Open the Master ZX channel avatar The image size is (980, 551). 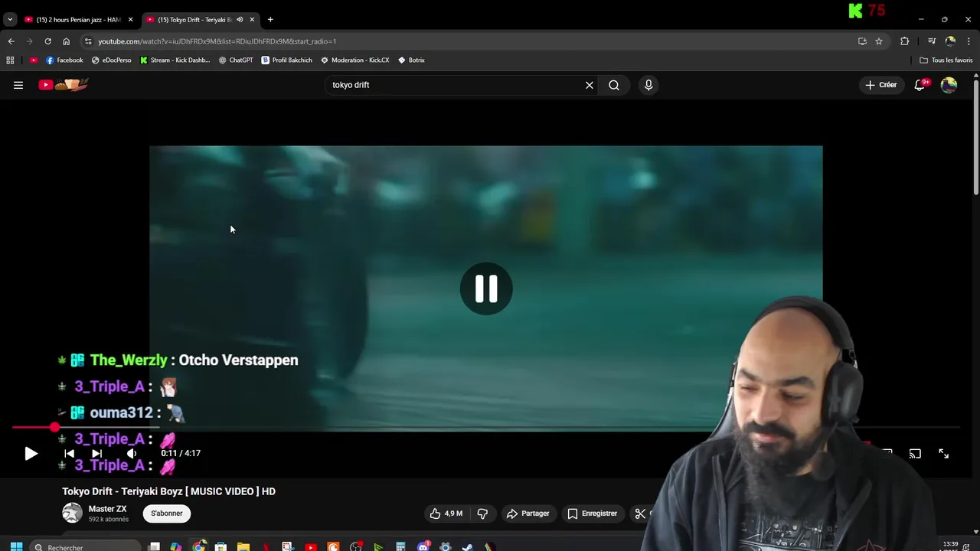pos(72,513)
